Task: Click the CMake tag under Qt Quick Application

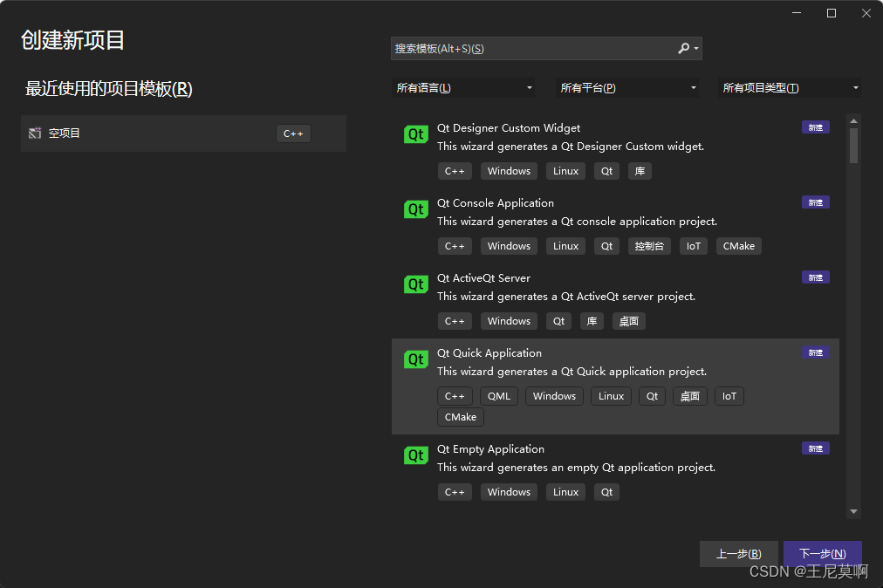Action: click(461, 417)
